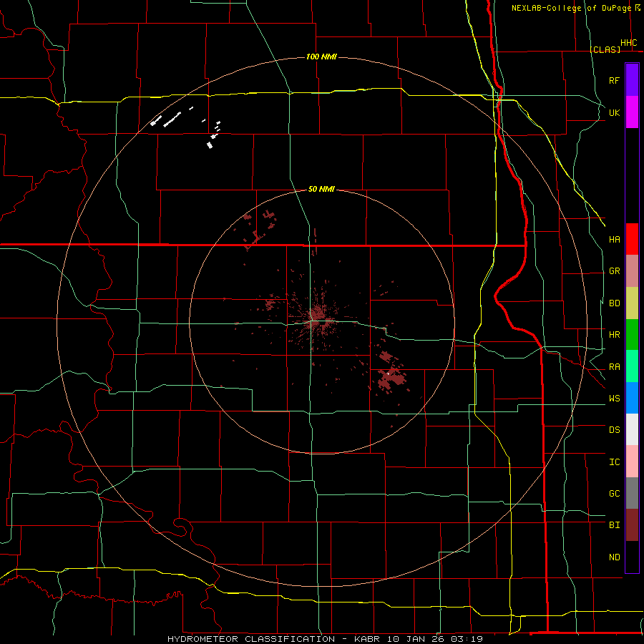Image resolution: width=644 pixels, height=644 pixels.
Task: Click the WS legend label
Action: point(614,399)
